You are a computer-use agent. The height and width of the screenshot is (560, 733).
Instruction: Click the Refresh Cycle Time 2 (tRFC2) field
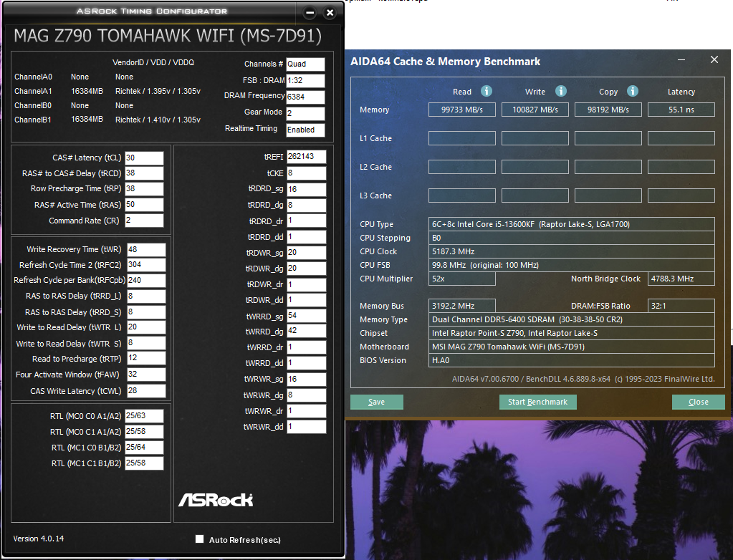[x=146, y=265]
